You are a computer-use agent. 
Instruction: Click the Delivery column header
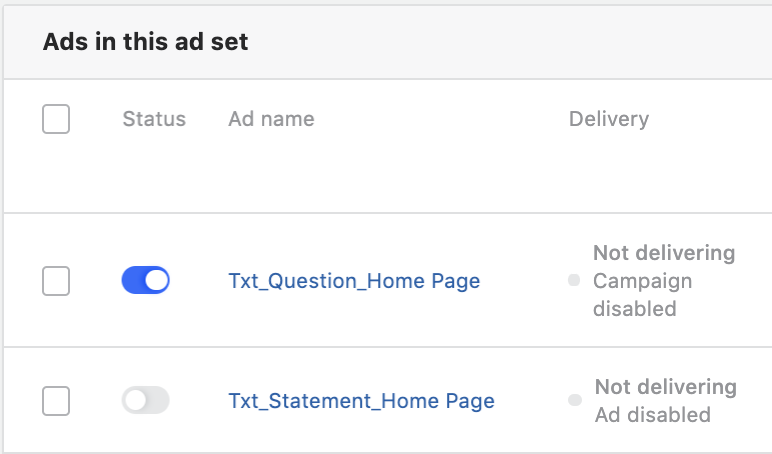608,119
